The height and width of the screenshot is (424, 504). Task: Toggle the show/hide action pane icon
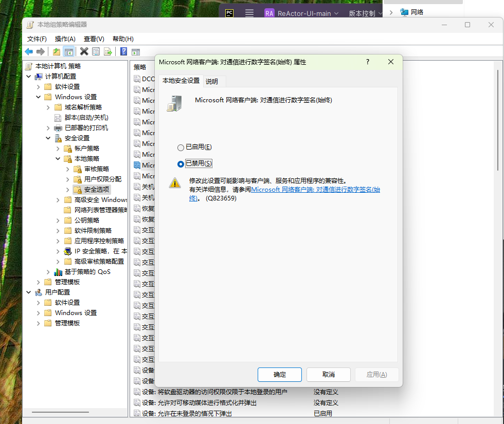136,51
